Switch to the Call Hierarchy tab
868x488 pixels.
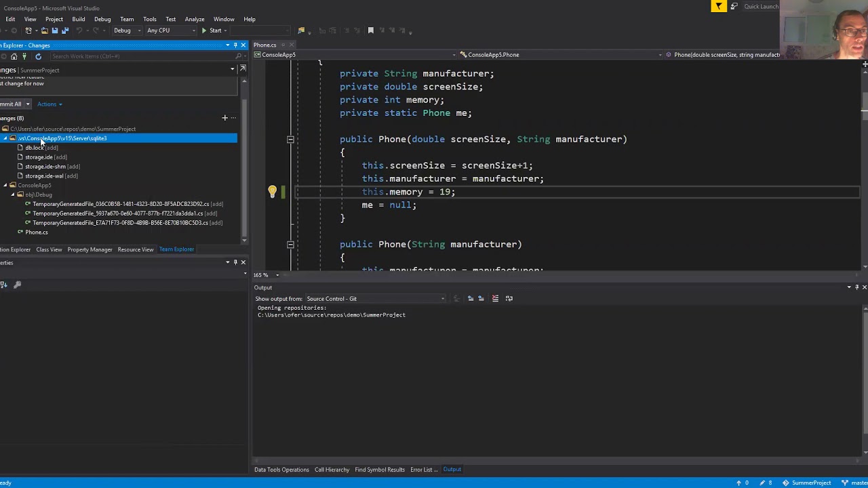[x=332, y=470]
